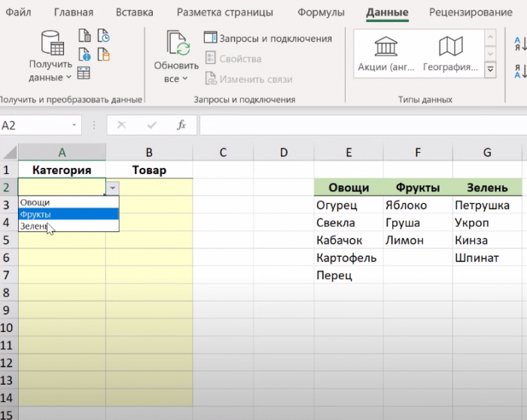Click the Existing Connections icon
Viewport: 527px width, 420px height.
104,54
